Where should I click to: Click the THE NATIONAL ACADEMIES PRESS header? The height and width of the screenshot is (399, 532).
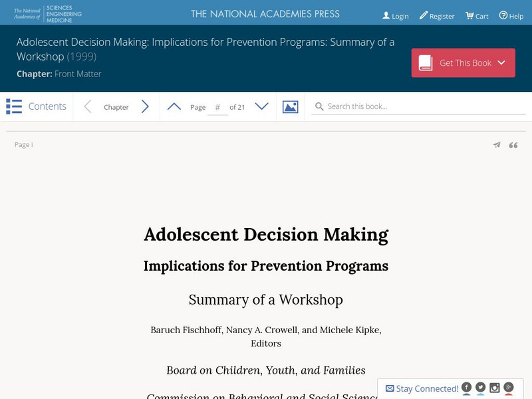coord(265,13)
